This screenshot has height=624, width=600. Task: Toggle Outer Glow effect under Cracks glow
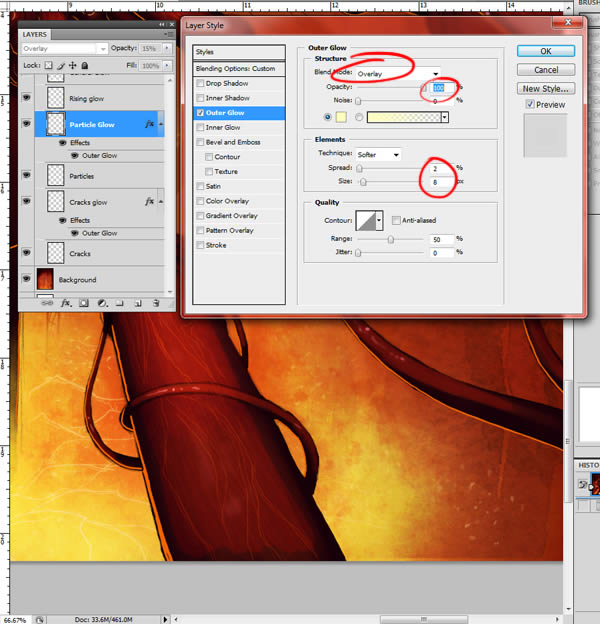click(x=74, y=233)
